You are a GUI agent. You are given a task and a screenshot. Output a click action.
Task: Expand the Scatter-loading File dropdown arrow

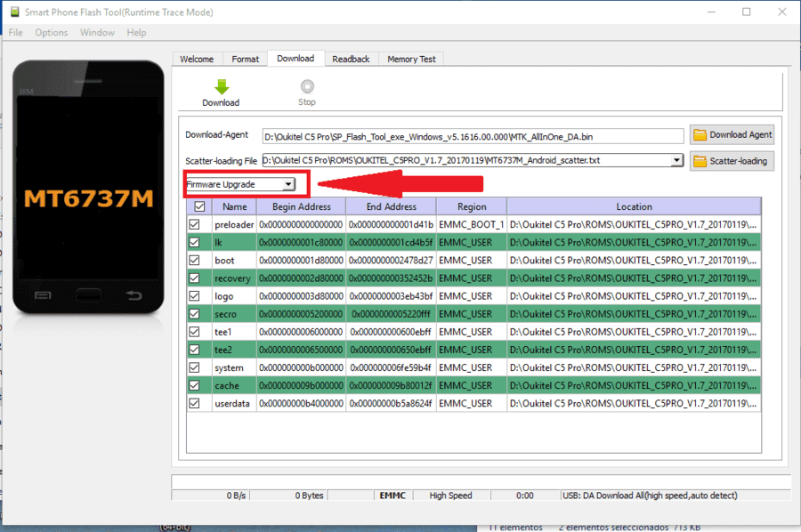pyautogui.click(x=677, y=160)
